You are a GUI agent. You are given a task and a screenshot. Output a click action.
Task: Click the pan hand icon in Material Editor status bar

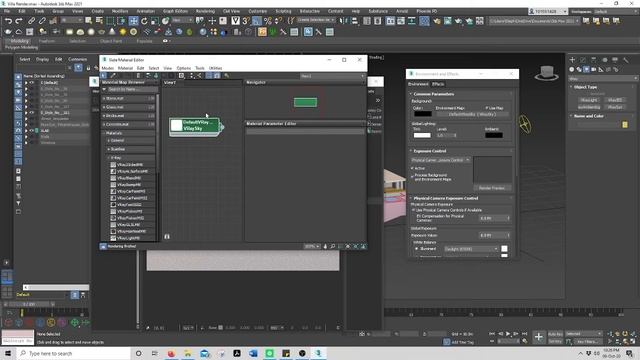[x=325, y=246]
